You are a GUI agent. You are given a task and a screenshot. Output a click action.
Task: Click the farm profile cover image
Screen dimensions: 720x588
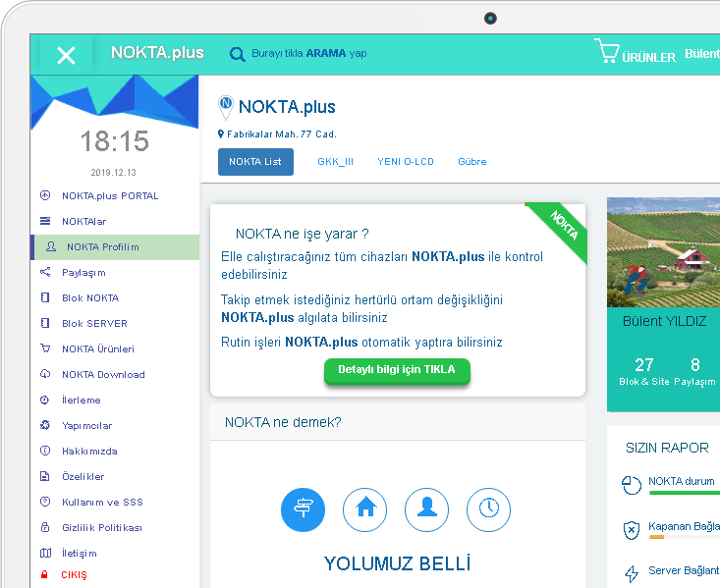pos(664,252)
